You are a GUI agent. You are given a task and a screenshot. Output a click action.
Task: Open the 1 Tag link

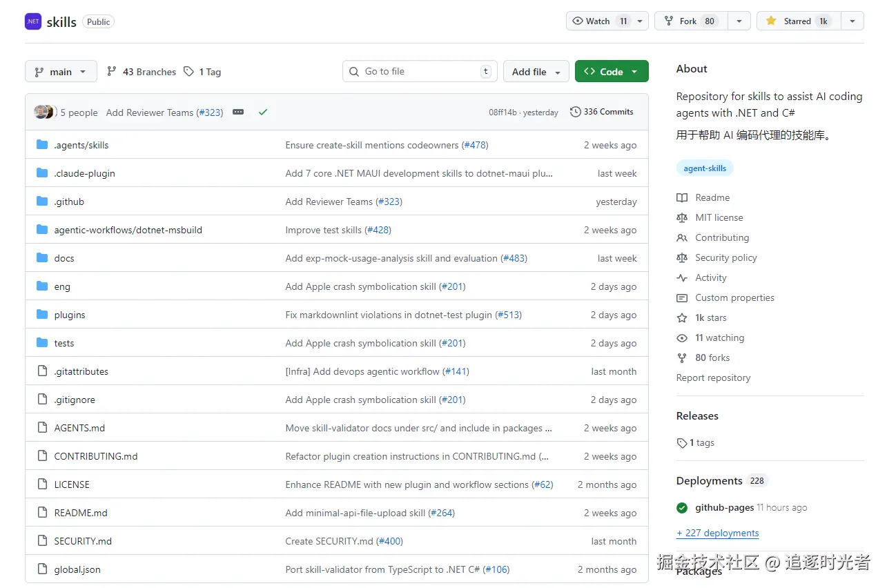[x=202, y=72]
